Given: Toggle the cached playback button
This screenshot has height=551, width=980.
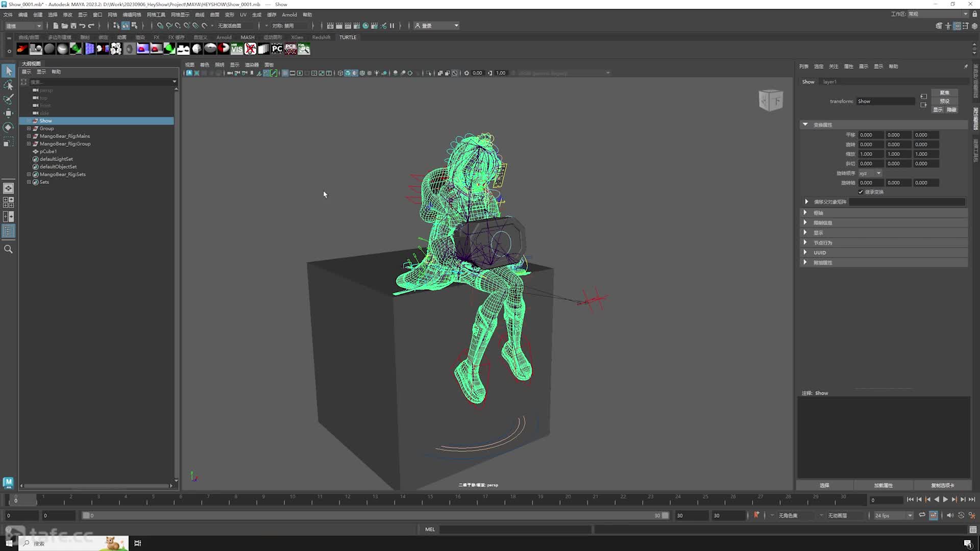Looking at the screenshot, I should (934, 515).
